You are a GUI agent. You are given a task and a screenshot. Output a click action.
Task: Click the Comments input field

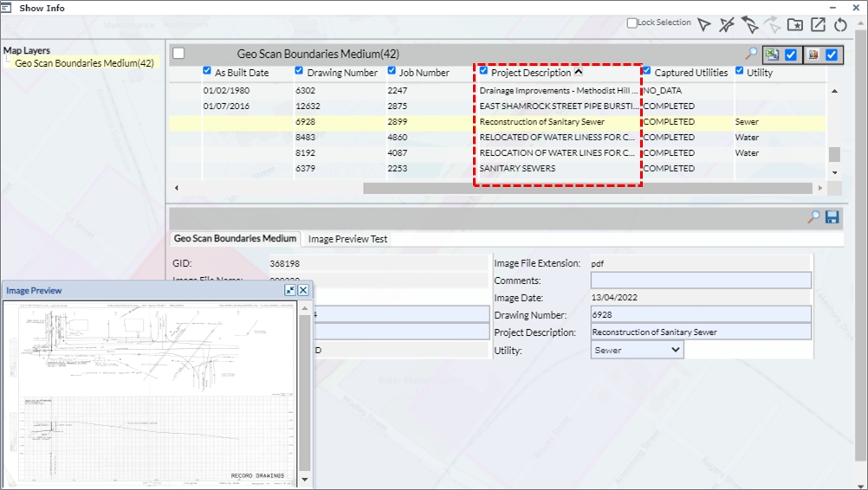click(700, 280)
